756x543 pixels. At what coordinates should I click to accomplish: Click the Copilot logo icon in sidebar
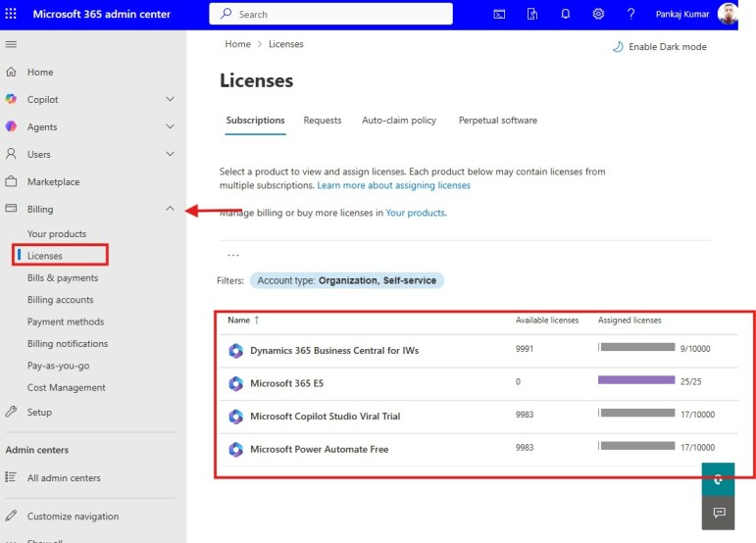point(11,99)
